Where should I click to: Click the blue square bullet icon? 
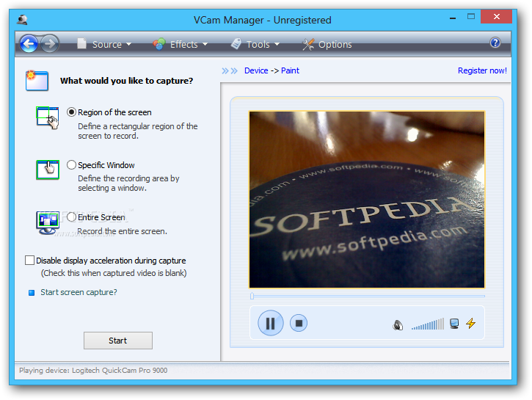pos(32,292)
